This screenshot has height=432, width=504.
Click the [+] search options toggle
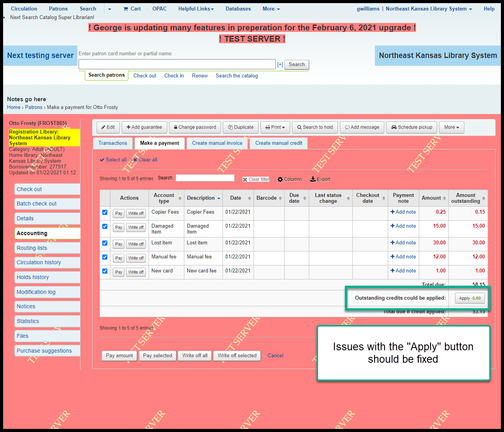coord(280,65)
